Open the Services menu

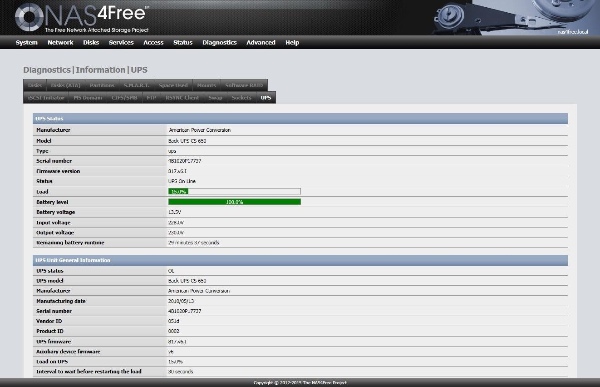point(121,42)
